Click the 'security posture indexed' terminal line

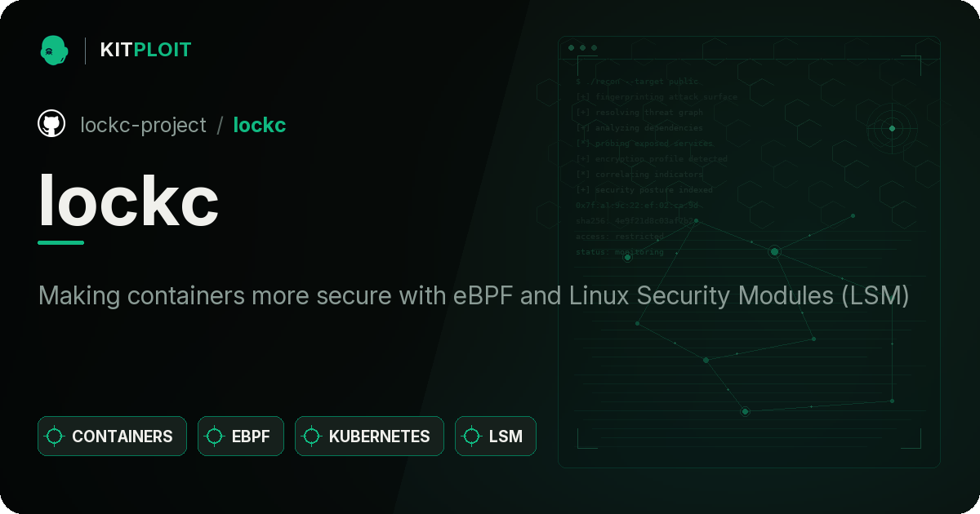[x=644, y=190]
